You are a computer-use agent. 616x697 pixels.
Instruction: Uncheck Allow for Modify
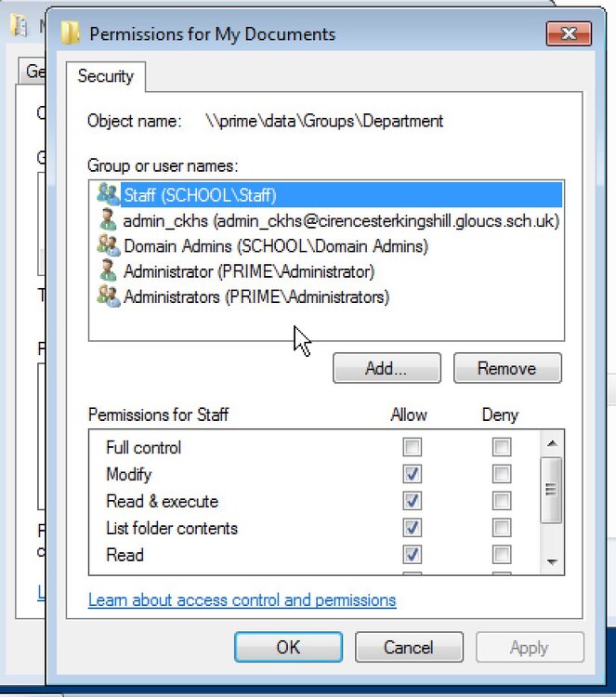(412, 474)
